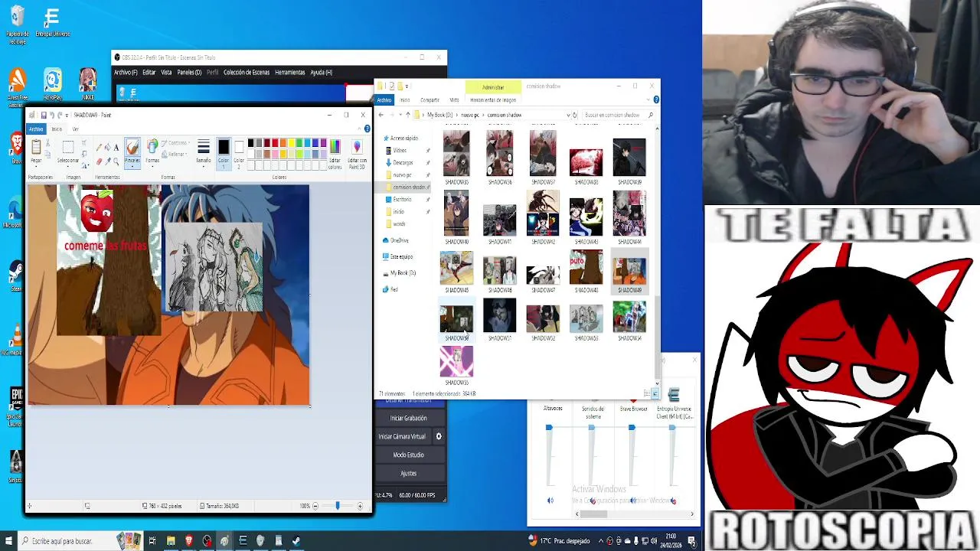Open the Pegar dropdown arrow

tap(36, 166)
